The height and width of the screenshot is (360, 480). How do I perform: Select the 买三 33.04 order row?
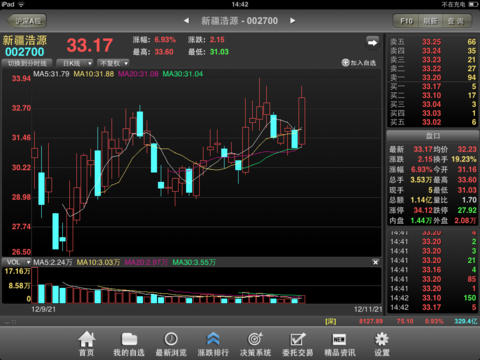(x=433, y=104)
